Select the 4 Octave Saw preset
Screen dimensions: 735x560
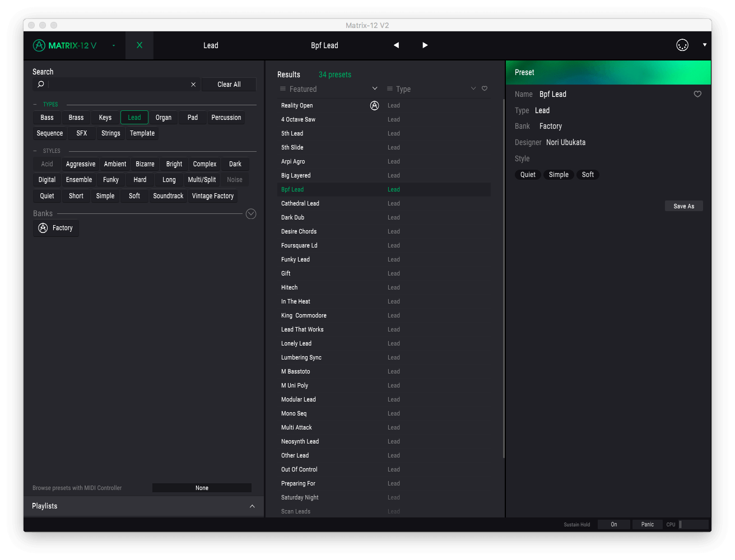(384, 119)
